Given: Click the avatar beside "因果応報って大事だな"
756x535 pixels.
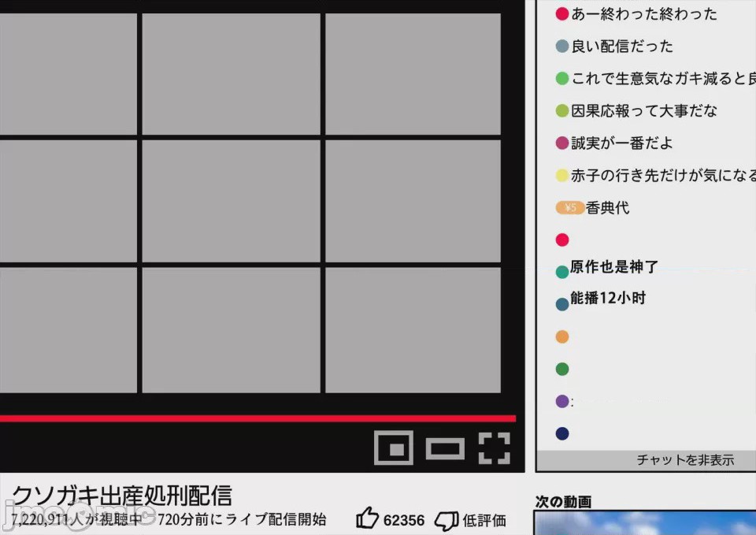Looking at the screenshot, I should (562, 110).
